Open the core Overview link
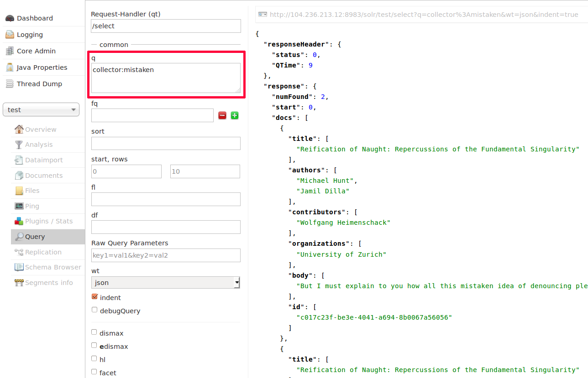The width and height of the screenshot is (588, 378). click(x=41, y=129)
